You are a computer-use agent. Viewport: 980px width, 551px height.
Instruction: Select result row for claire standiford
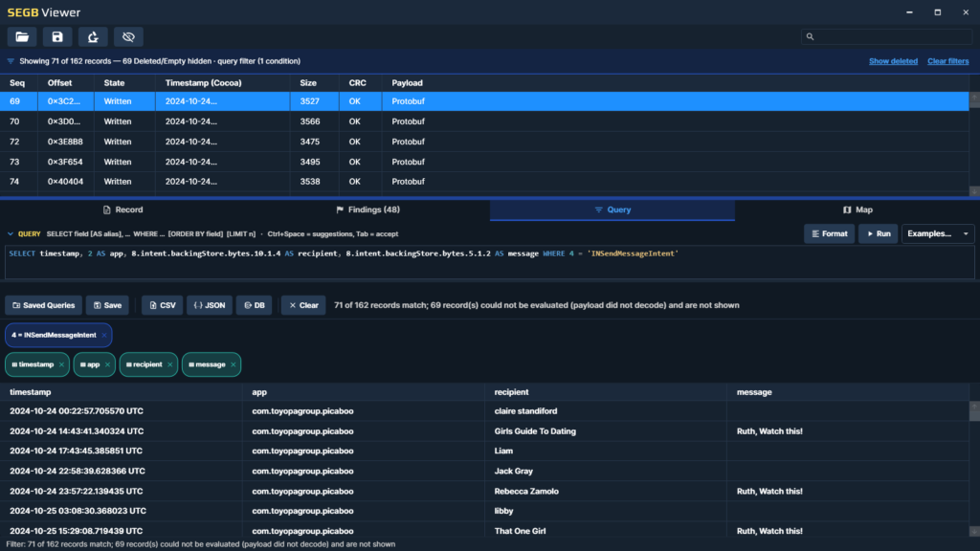pos(484,411)
